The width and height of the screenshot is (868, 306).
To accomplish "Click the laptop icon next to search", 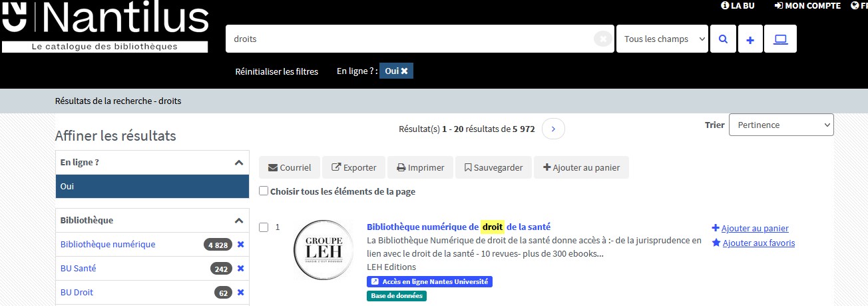I will click(x=780, y=39).
